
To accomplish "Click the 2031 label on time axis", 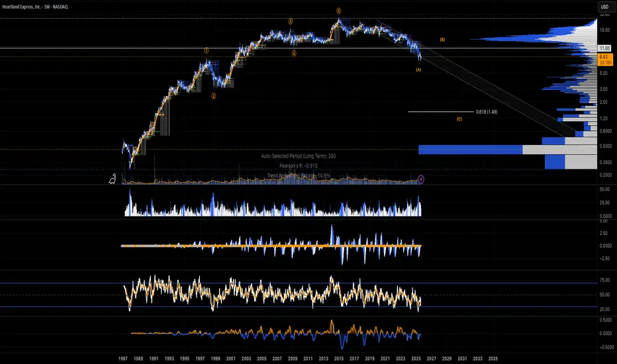I will 462,359.
